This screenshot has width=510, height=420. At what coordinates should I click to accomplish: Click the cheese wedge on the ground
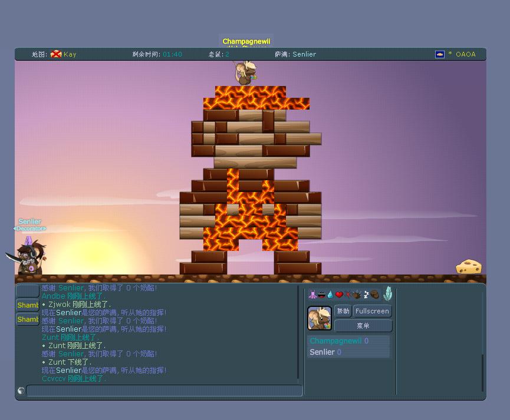click(469, 267)
